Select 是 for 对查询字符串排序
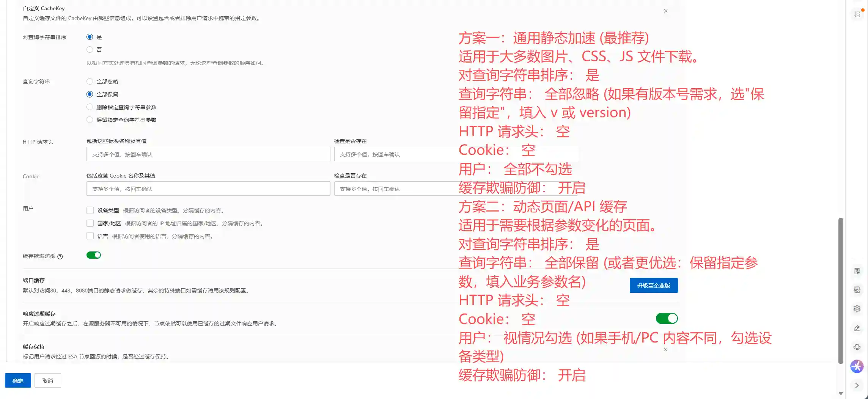Viewport: 868px width, 399px height. [x=90, y=37]
